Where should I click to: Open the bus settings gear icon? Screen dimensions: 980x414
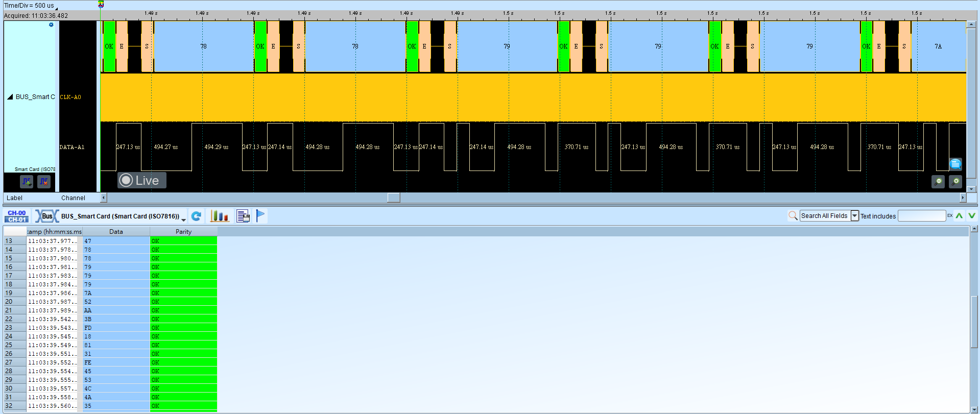(51, 25)
